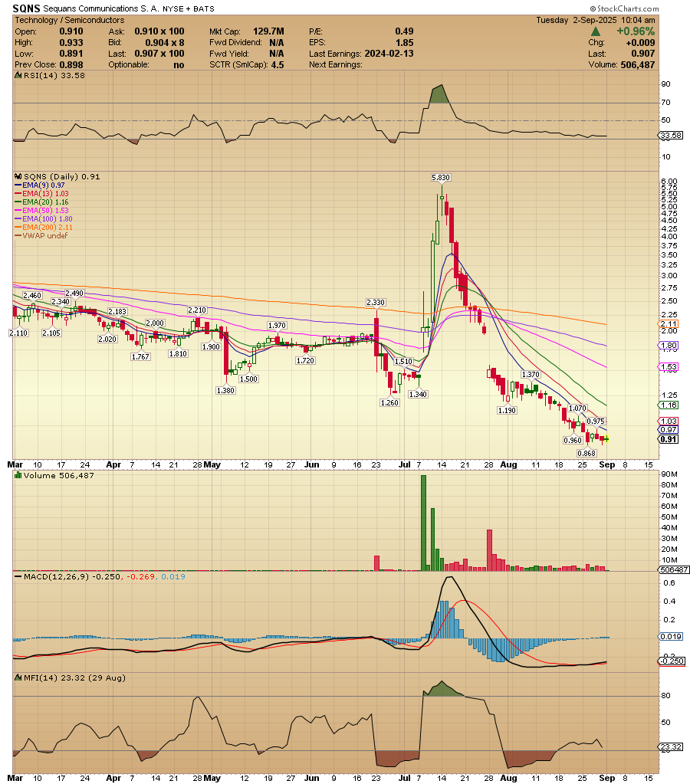
Task: Click the VWAP undef legend entry
Action: pos(41,235)
